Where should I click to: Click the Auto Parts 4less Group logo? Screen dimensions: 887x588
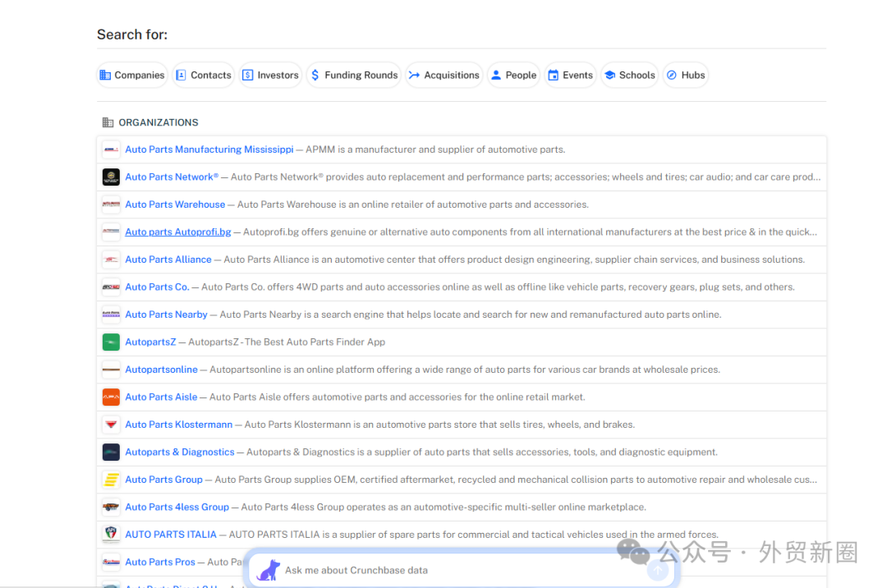coord(111,508)
